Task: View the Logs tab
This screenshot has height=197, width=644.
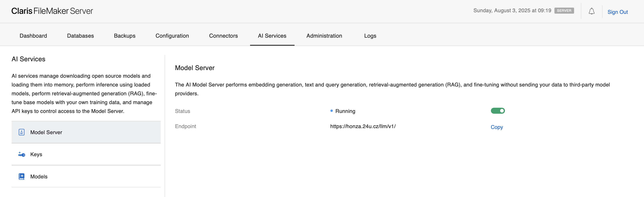Action: 370,36
